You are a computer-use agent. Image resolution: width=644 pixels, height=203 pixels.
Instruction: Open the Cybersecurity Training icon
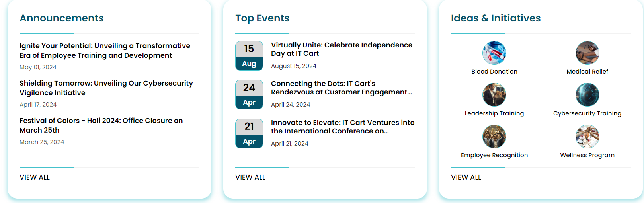[587, 95]
